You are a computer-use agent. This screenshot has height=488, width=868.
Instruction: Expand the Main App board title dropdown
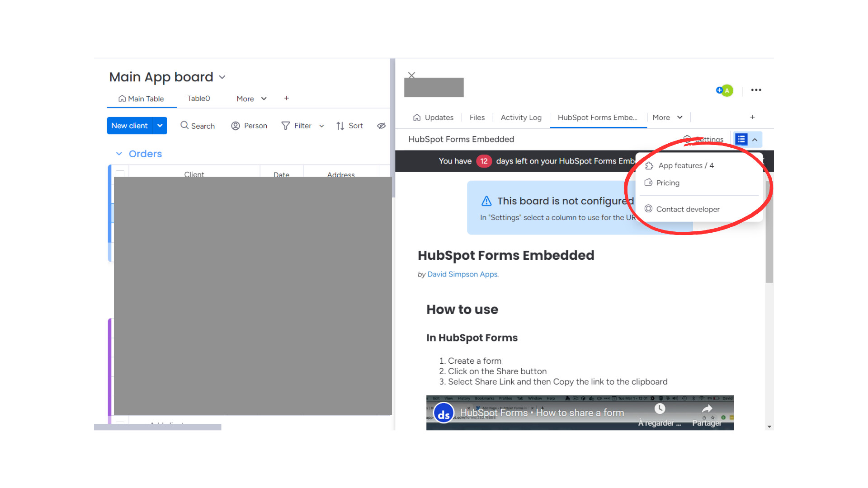click(222, 77)
